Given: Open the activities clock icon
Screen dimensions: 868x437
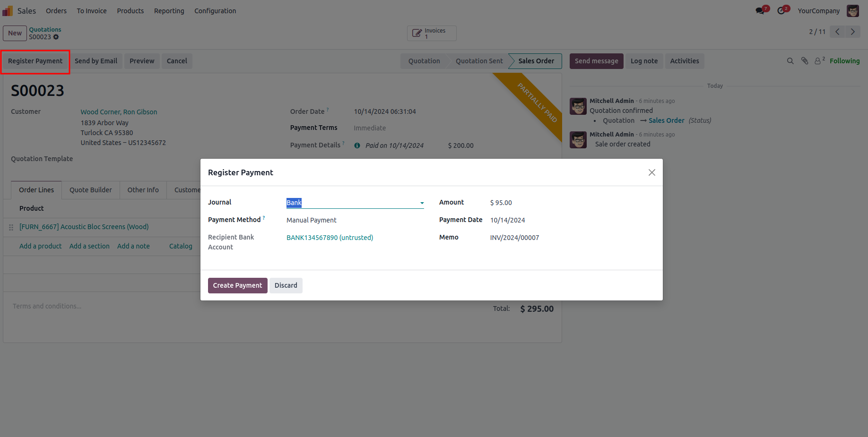Looking at the screenshot, I should [781, 10].
